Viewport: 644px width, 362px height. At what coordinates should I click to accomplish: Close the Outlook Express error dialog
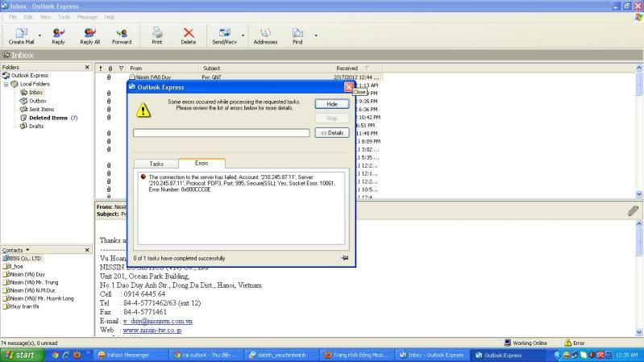pyautogui.click(x=349, y=87)
